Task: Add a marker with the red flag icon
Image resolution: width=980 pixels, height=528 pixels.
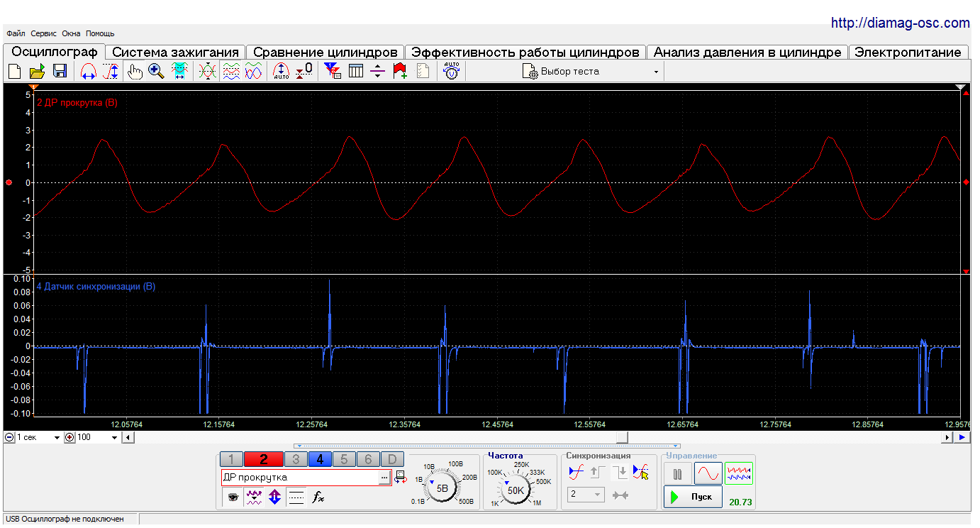Action: (400, 71)
